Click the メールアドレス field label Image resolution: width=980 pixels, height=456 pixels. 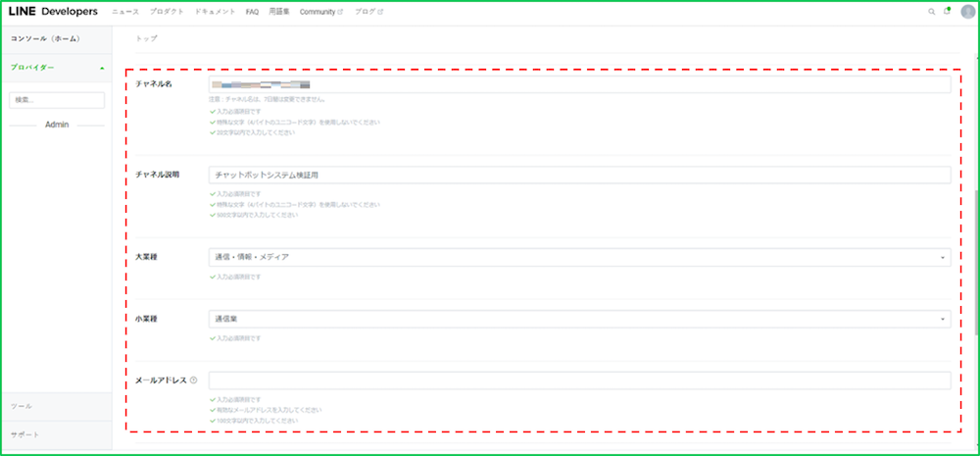pyautogui.click(x=162, y=380)
